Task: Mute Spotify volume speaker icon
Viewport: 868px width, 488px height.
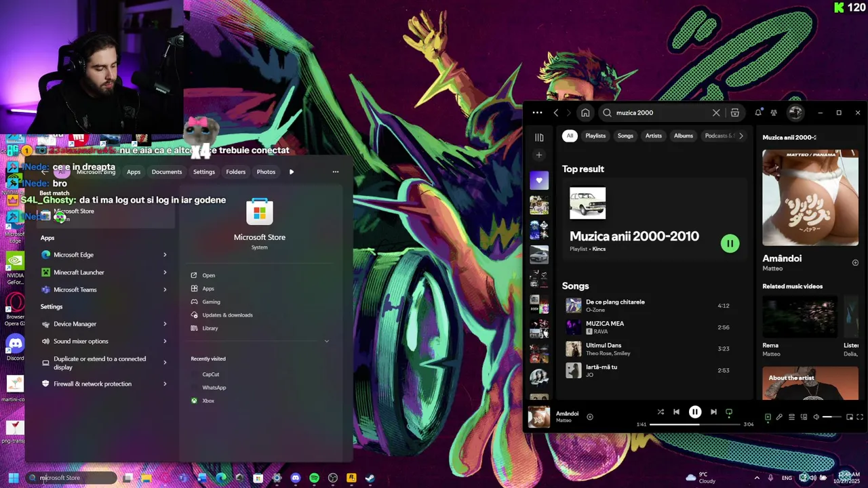Action: [x=816, y=417]
